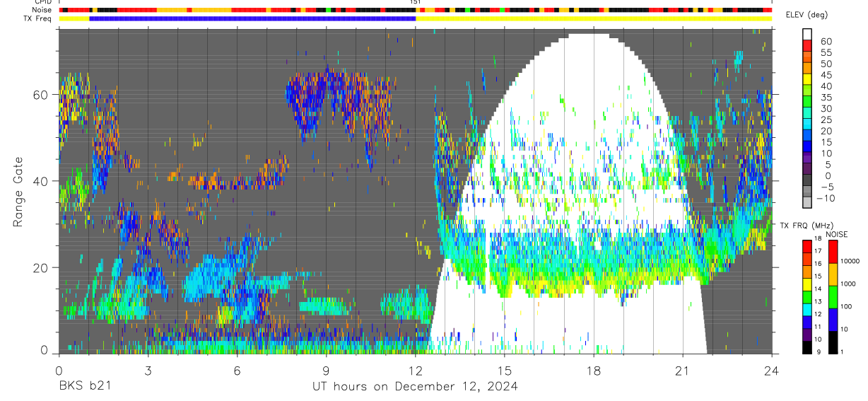Select the 'NOISE' legend title
The height and width of the screenshot is (401, 868).
[x=838, y=234]
